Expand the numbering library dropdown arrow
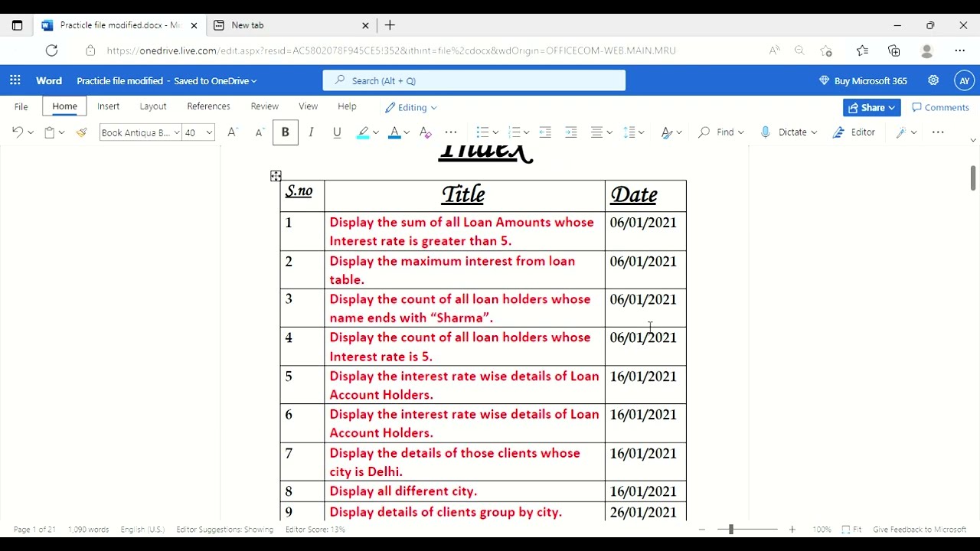 (527, 132)
